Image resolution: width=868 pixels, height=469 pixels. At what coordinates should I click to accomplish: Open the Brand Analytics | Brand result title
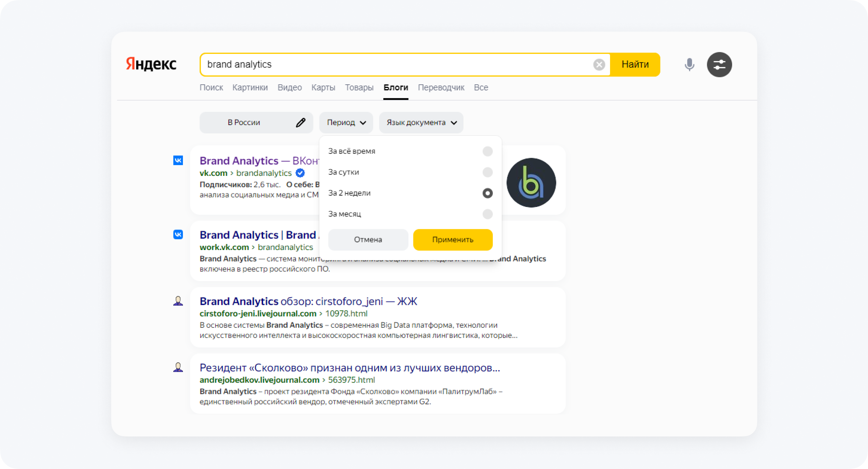coord(259,235)
